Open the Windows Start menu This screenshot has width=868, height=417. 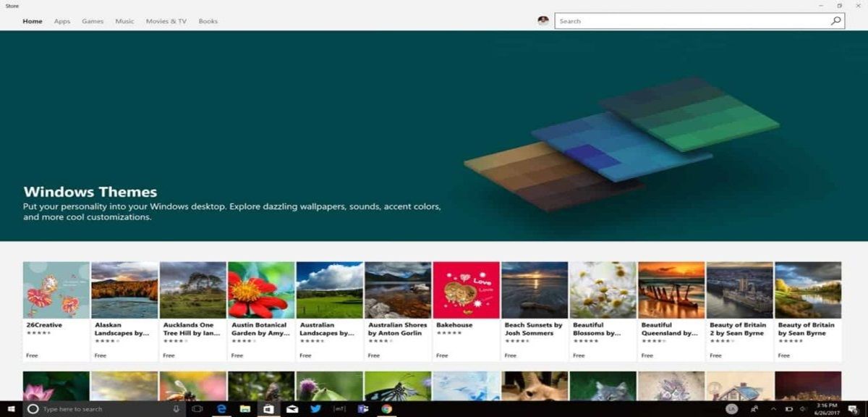click(x=12, y=409)
